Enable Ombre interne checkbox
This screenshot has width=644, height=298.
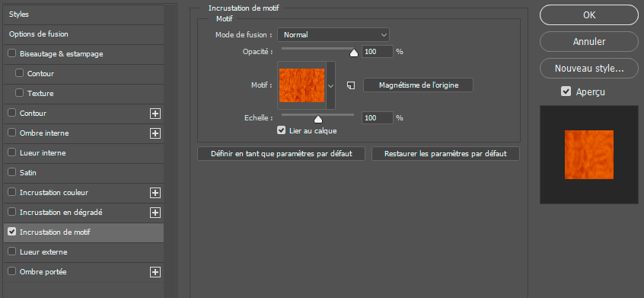[x=11, y=133]
